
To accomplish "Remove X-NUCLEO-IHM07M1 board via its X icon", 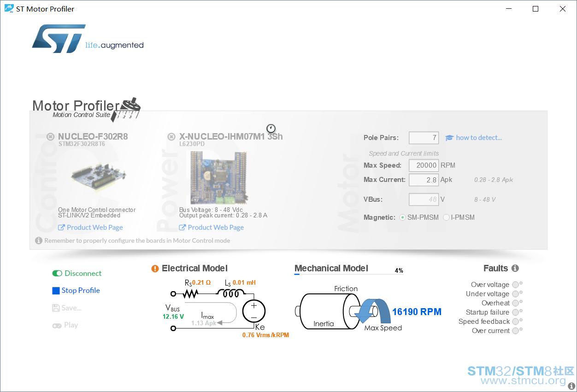I will click(x=171, y=136).
